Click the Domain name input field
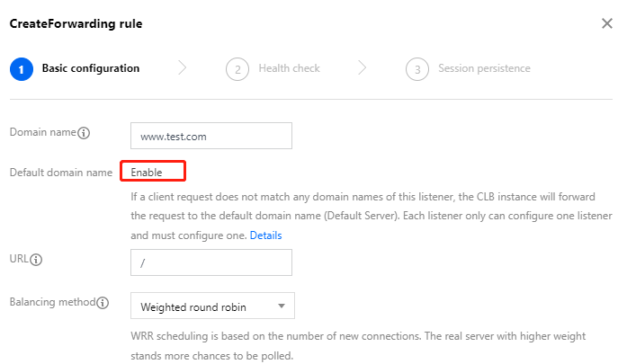 pos(211,136)
